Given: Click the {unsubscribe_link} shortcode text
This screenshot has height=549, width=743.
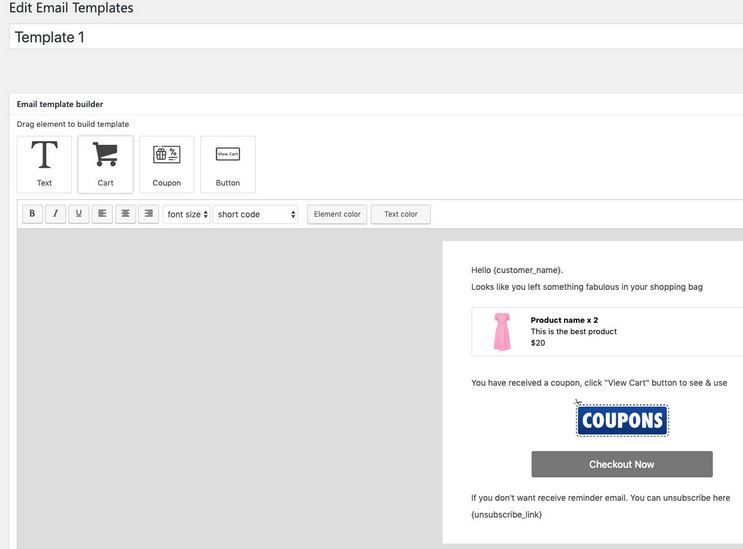Looking at the screenshot, I should pos(507,514).
